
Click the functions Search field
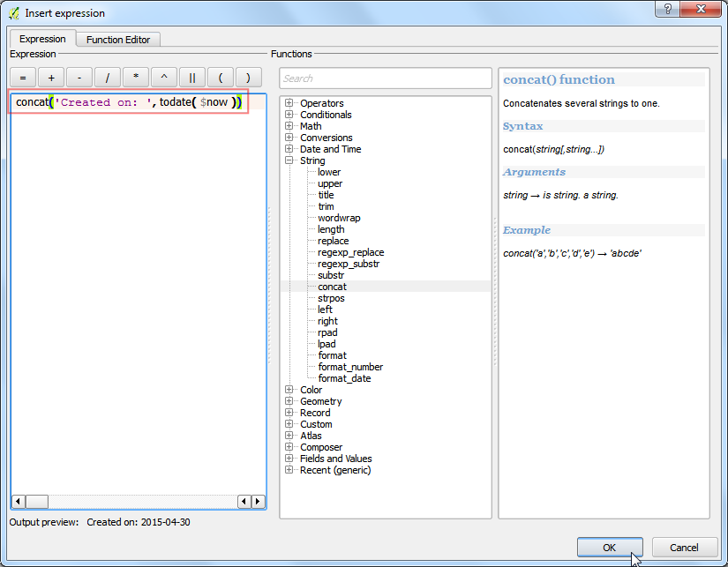point(386,78)
